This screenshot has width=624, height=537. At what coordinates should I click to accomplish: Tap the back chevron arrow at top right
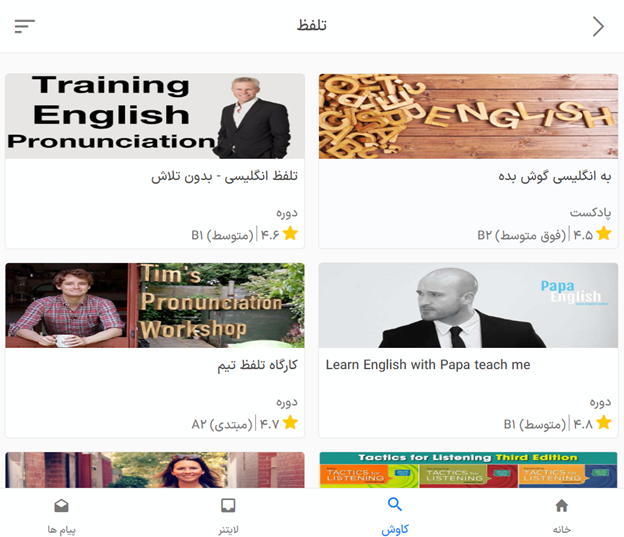pos(598,26)
